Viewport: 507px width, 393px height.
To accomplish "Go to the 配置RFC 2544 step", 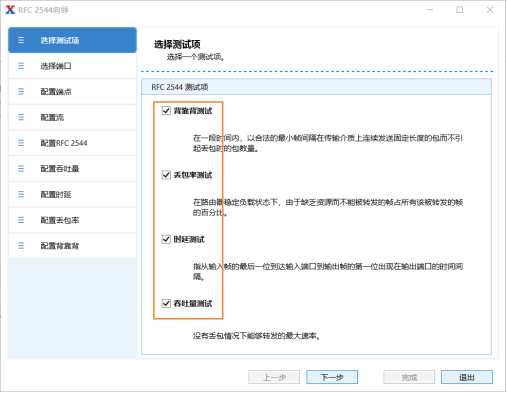I will pos(72,143).
